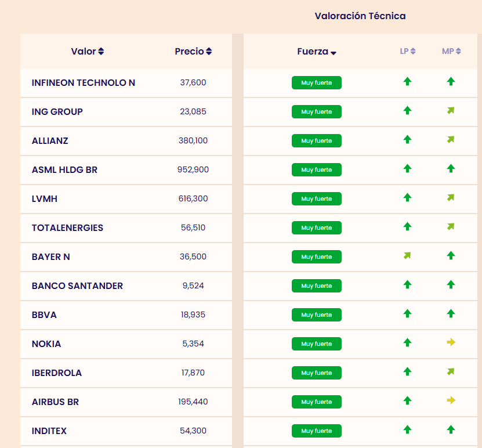
Task: Click Muy fuerte badge for BBVA
Action: (x=317, y=315)
